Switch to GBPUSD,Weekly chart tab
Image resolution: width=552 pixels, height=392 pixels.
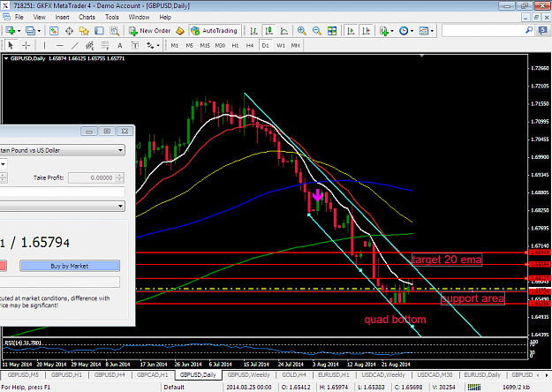248,374
